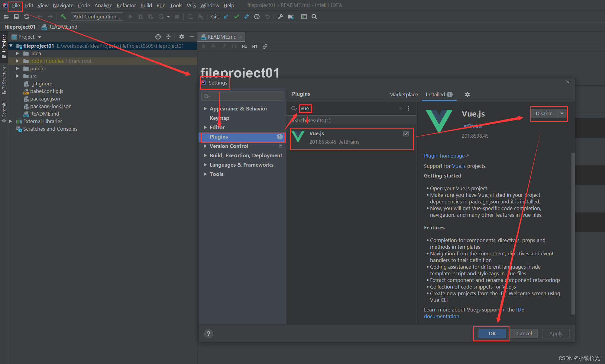Click the Settings help question mark
Image resolution: width=605 pixels, height=364 pixels.
[209, 334]
